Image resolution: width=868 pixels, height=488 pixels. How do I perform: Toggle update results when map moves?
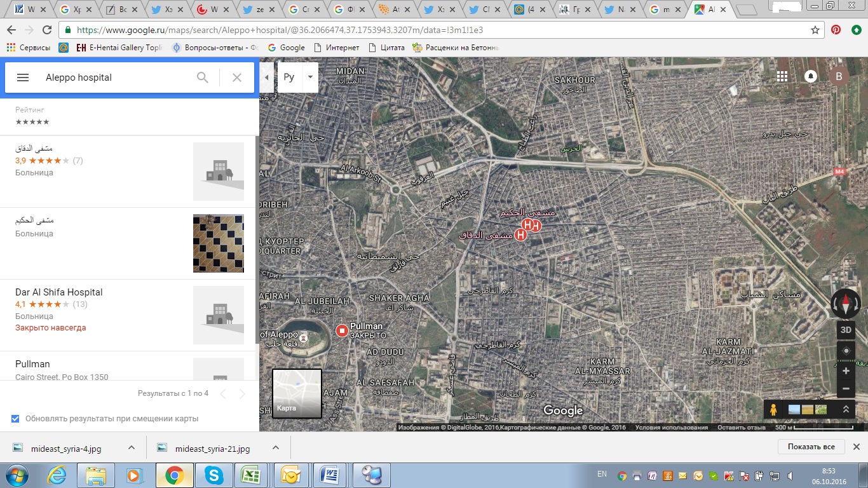[x=15, y=419]
